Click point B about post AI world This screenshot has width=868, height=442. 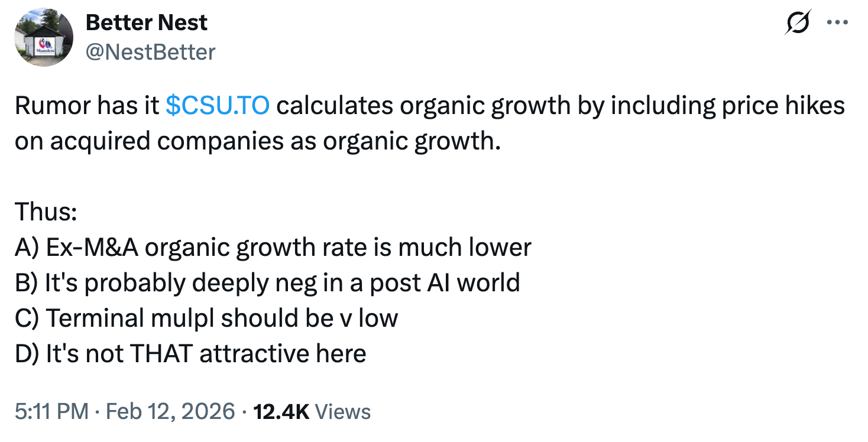pyautogui.click(x=267, y=282)
